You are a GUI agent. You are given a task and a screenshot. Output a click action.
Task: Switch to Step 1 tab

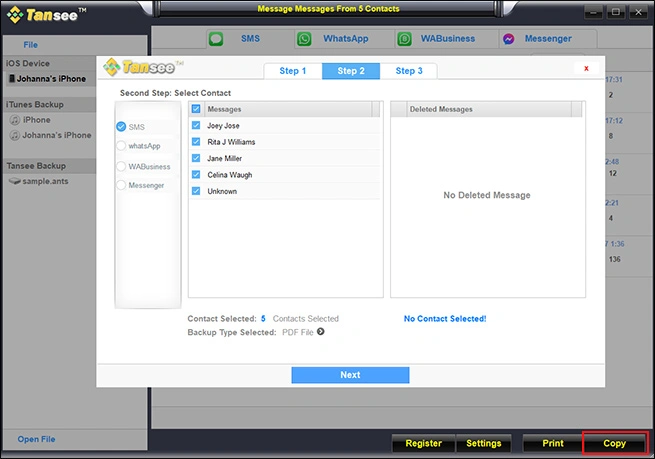[x=293, y=71]
